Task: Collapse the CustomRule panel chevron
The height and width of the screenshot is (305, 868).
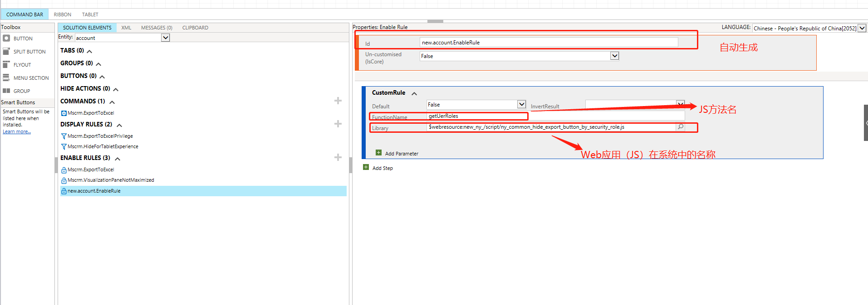Action: (414, 93)
